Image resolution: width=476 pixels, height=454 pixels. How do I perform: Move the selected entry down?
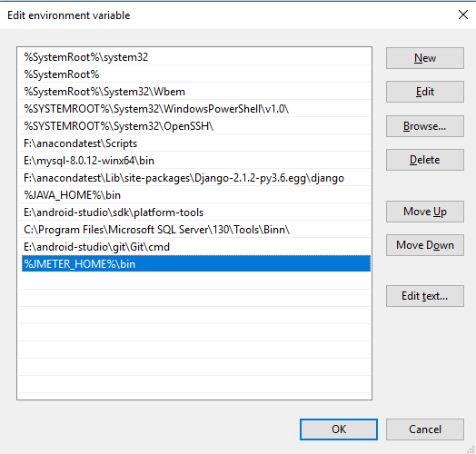click(x=425, y=245)
